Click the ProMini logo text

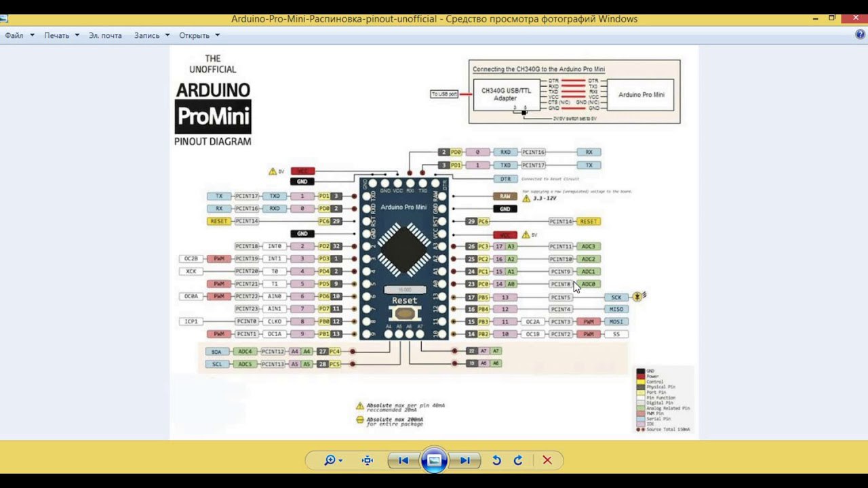(x=213, y=117)
